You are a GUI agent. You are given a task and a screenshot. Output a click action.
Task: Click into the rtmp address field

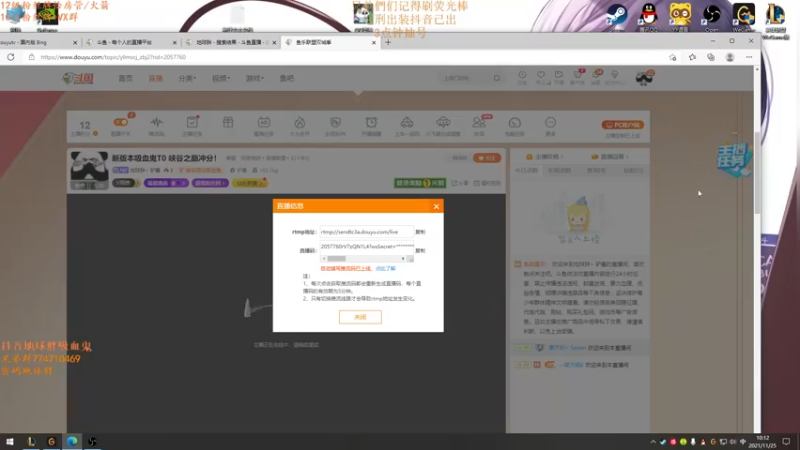tap(366, 232)
